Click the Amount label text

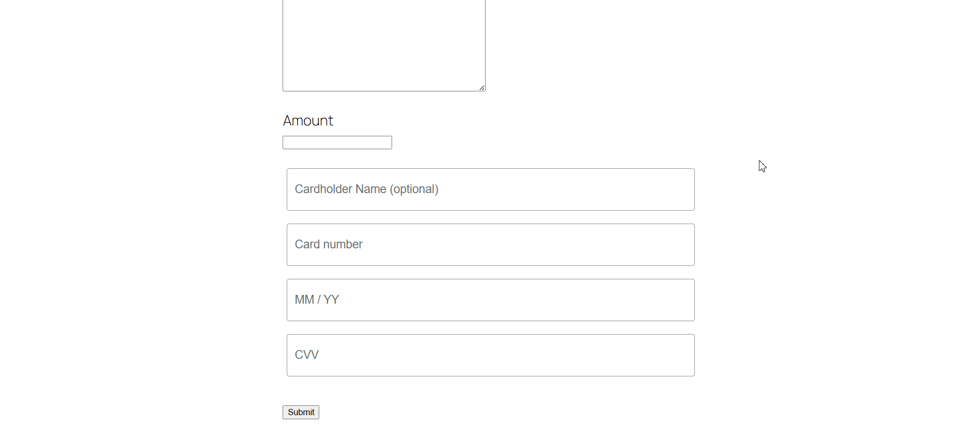pyautogui.click(x=308, y=121)
